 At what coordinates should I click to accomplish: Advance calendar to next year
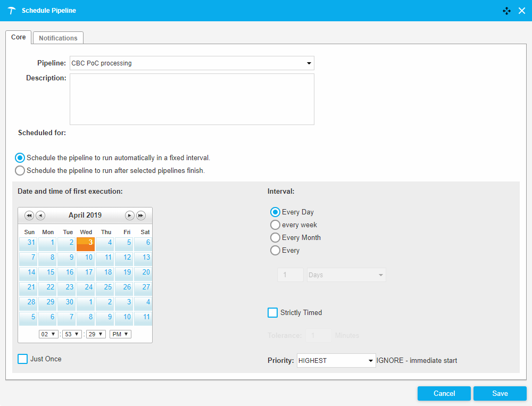141,216
